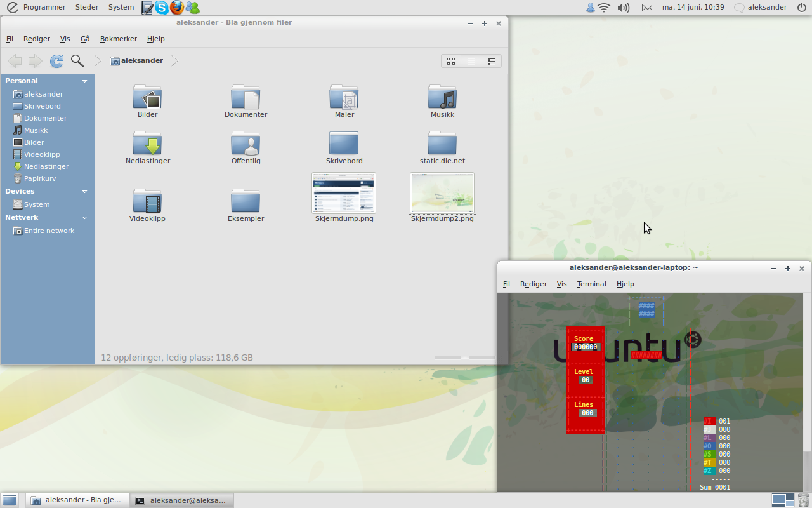Open the volume control indicator
Viewport: 812px width, 508px height.
(x=624, y=8)
